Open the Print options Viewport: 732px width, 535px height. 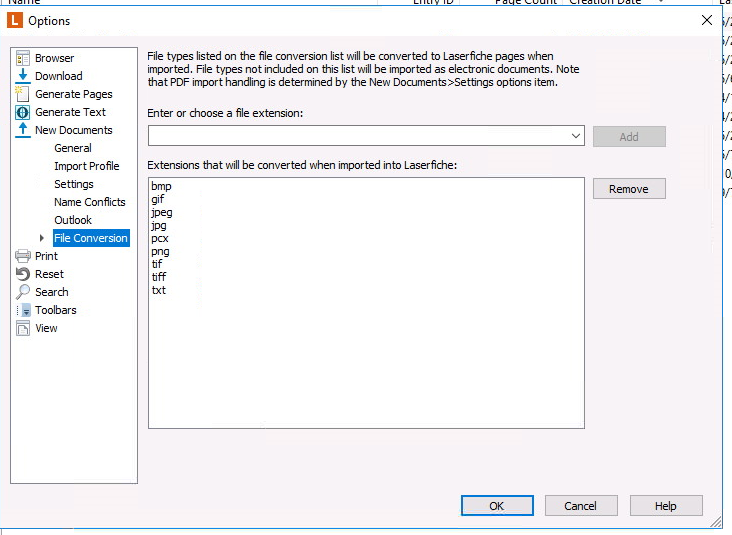(46, 256)
